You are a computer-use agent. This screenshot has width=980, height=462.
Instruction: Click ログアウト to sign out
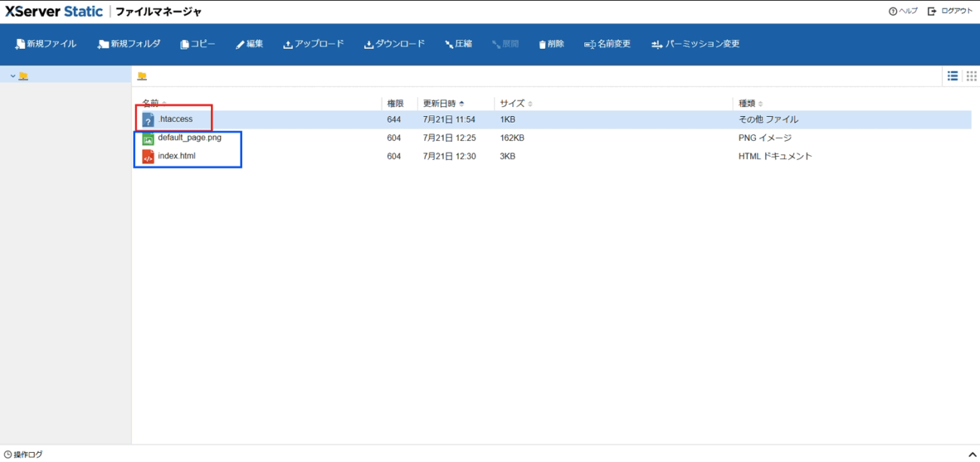pyautogui.click(x=950, y=11)
